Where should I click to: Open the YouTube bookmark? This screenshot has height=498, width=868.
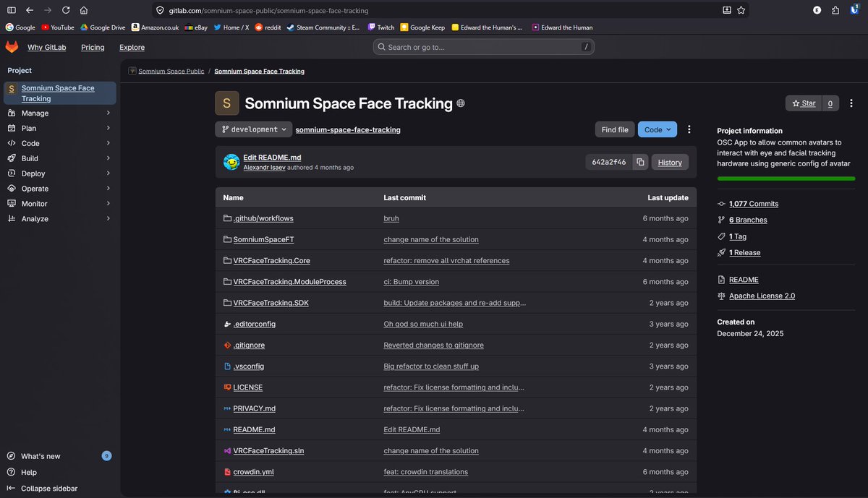[57, 27]
